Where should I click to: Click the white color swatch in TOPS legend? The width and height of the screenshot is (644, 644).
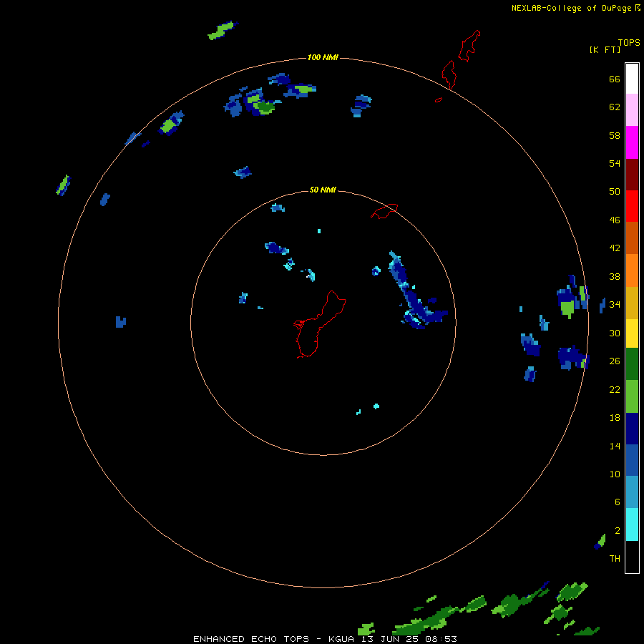pos(632,79)
